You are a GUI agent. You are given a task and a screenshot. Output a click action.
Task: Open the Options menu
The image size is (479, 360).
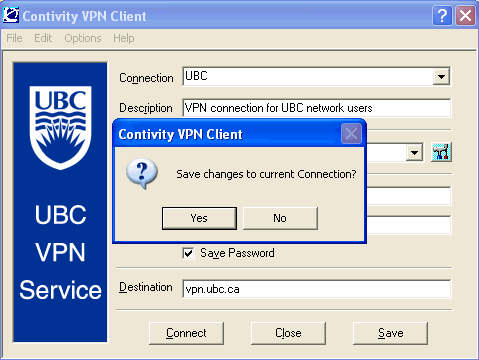pyautogui.click(x=83, y=38)
